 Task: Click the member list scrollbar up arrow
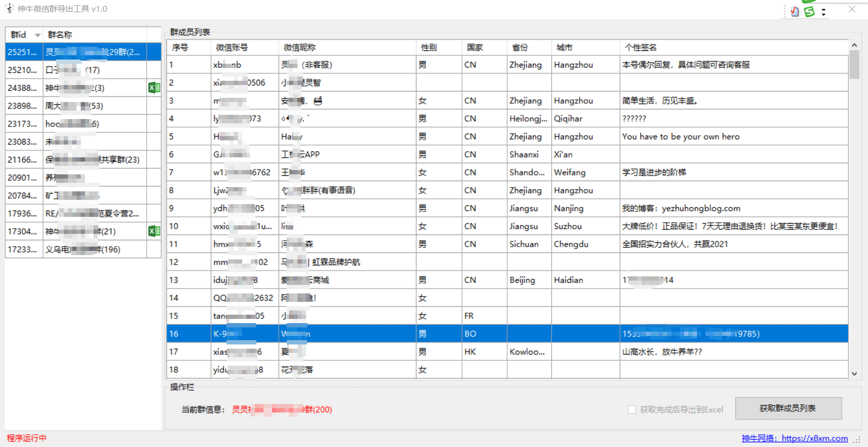[x=854, y=45]
